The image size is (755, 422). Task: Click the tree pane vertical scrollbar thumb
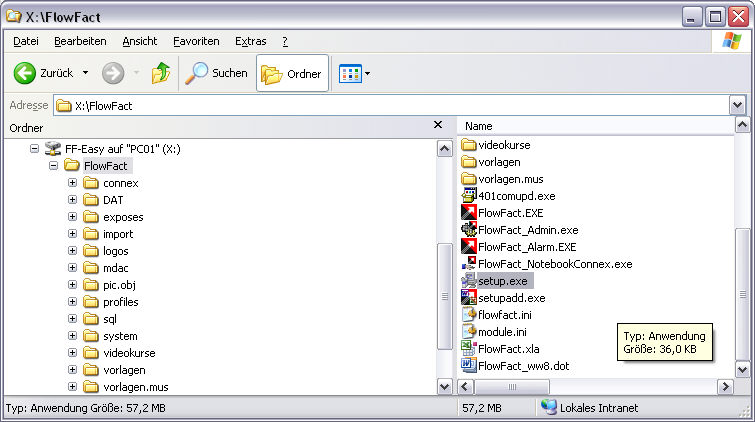pyautogui.click(x=444, y=296)
